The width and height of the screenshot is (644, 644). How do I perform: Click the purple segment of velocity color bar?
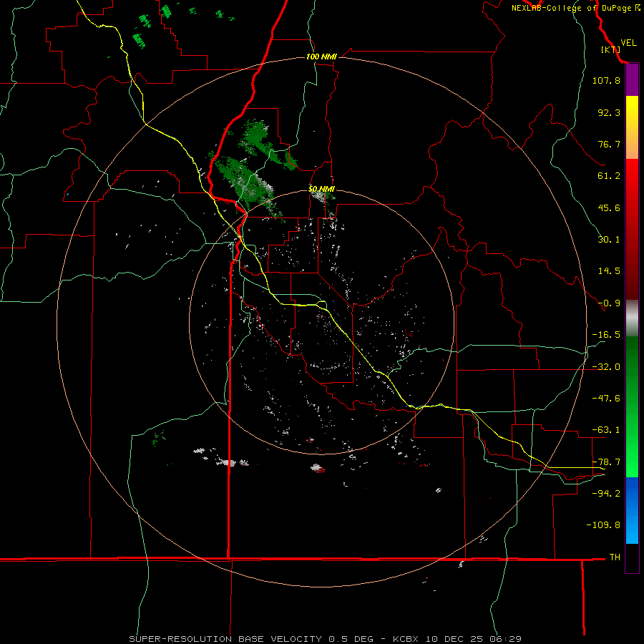(x=632, y=80)
